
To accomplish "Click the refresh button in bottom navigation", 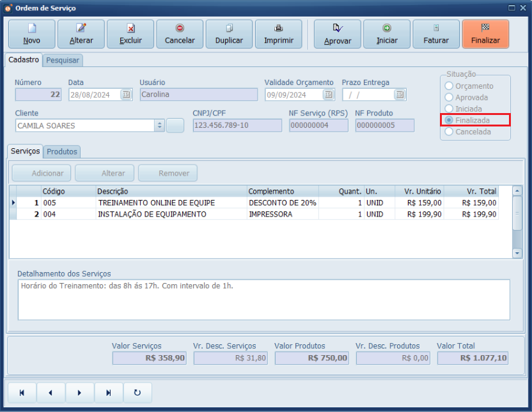I will (137, 393).
